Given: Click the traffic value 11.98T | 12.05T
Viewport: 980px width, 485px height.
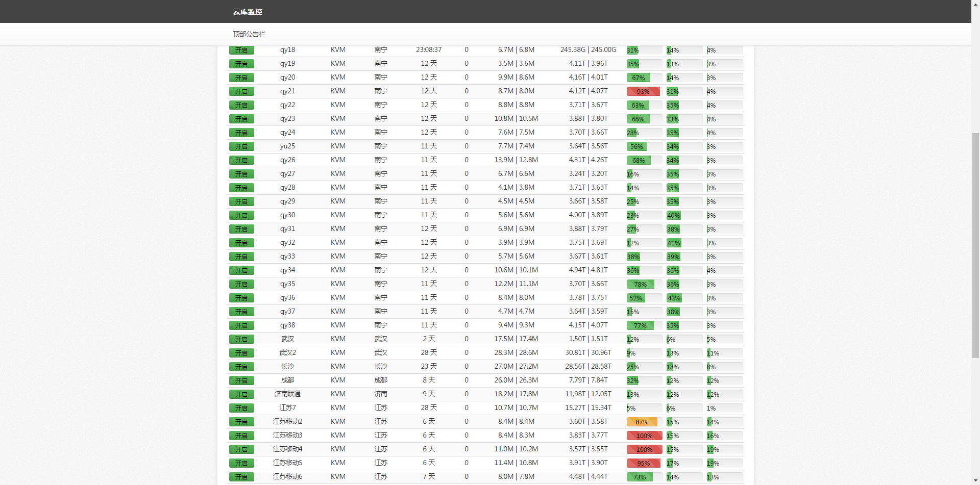Looking at the screenshot, I should [588, 394].
